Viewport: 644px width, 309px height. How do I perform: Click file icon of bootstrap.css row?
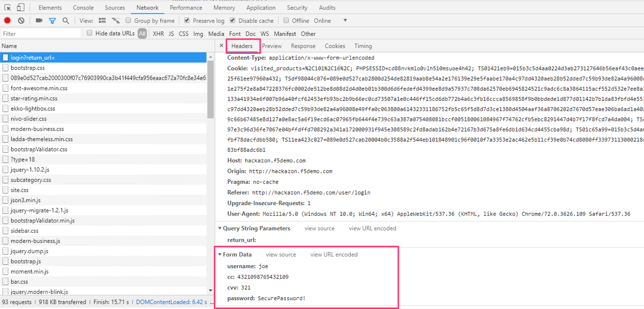(5, 67)
